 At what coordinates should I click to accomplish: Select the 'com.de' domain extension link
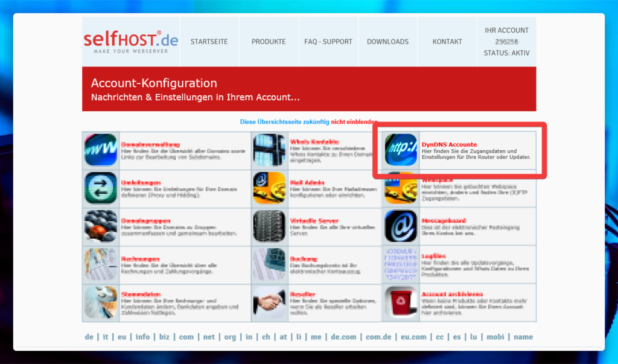(x=378, y=337)
